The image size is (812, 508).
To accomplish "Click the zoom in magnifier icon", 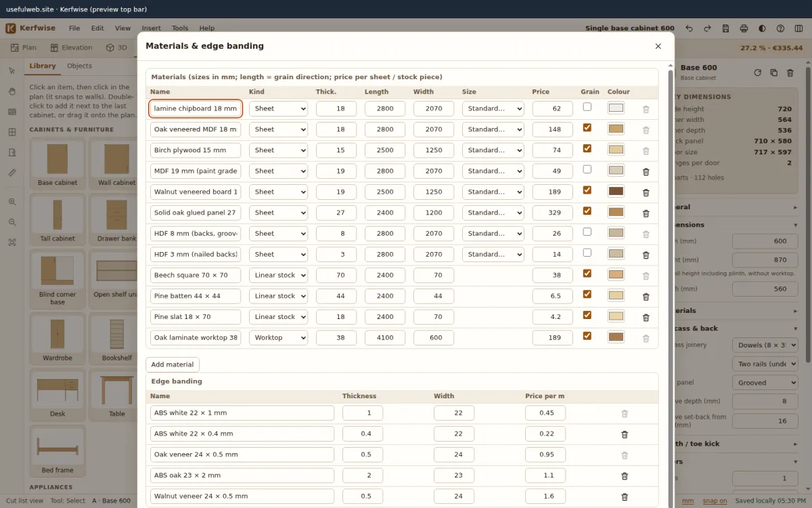I will click(12, 201).
